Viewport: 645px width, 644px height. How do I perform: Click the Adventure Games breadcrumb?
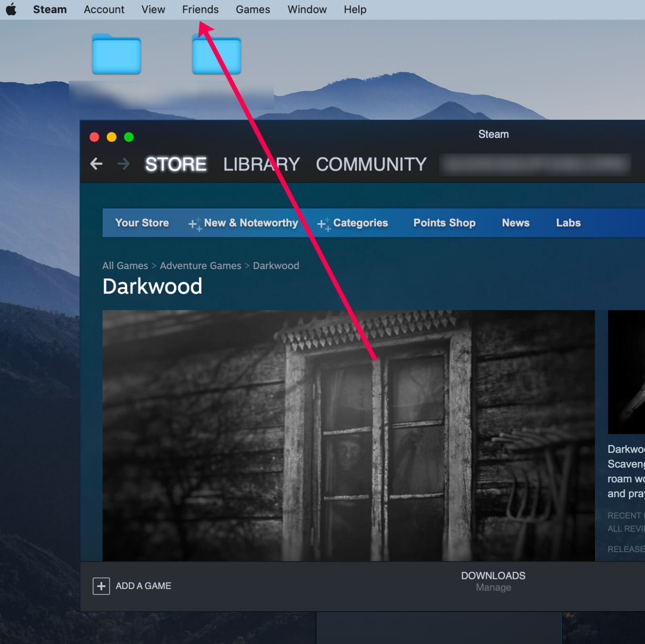[201, 266]
